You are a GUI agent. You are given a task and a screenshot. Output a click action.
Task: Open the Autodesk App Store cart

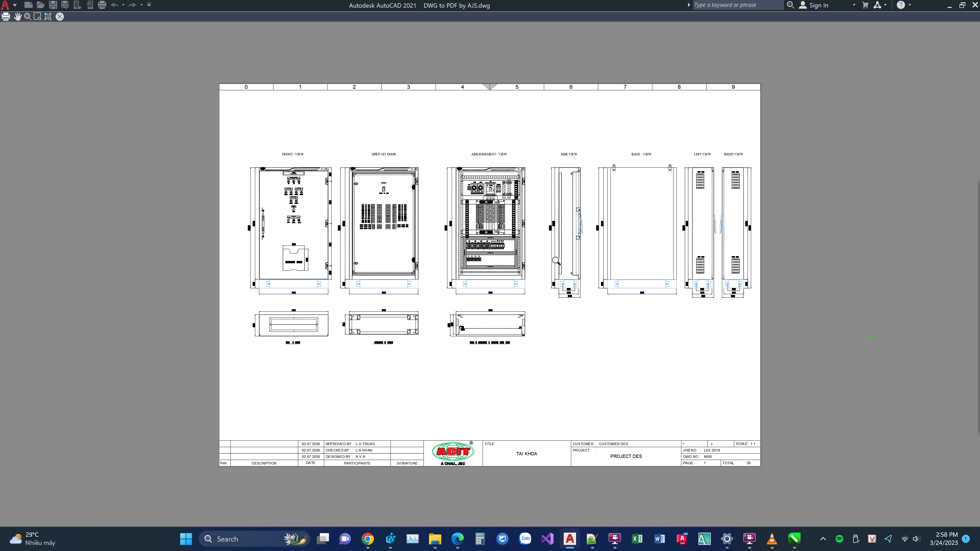(865, 5)
